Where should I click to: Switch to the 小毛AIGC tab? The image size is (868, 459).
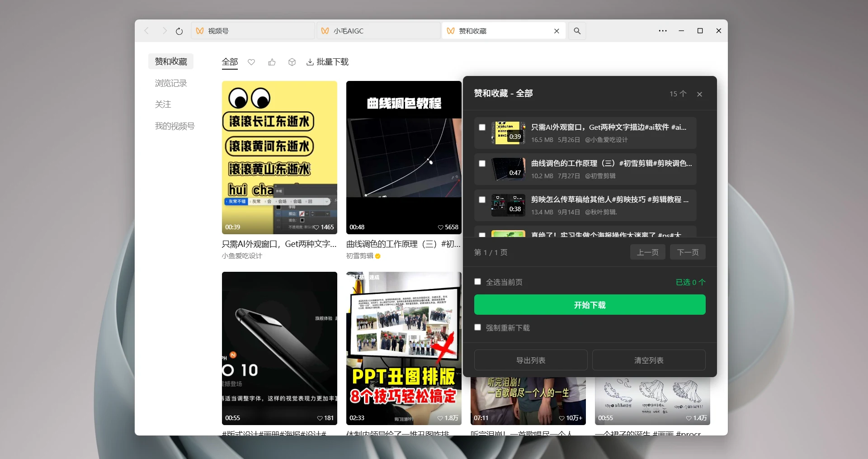click(378, 31)
